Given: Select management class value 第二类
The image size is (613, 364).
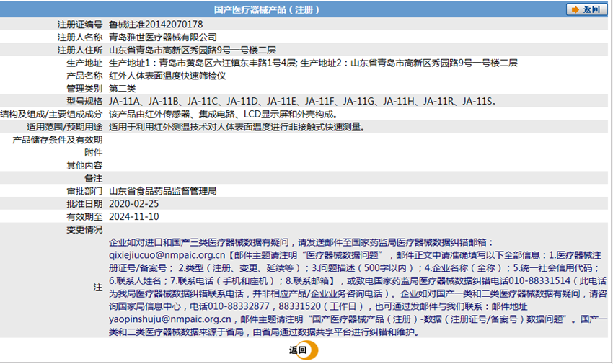Looking at the screenshot, I should pos(123,88).
